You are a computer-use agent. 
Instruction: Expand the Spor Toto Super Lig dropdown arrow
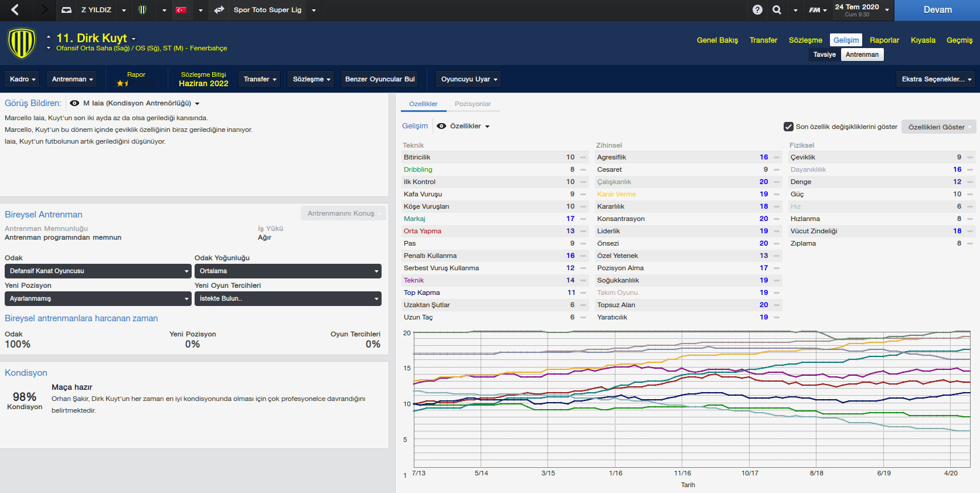pos(314,10)
